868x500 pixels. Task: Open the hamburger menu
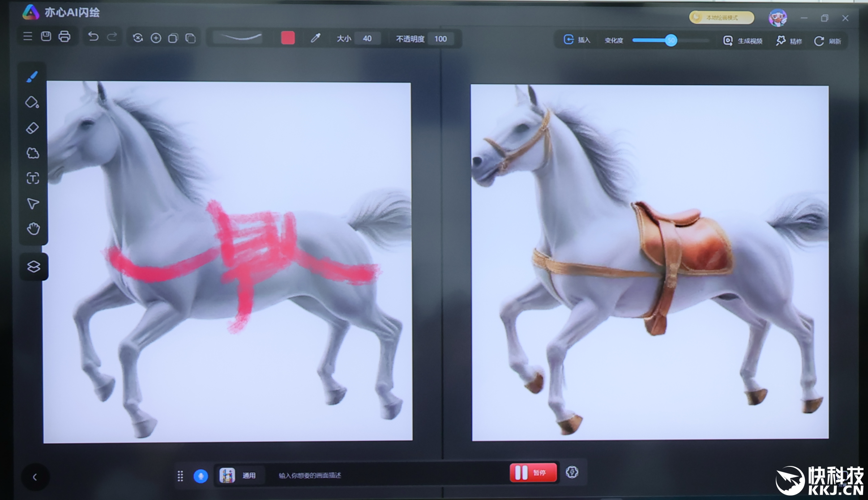(28, 37)
